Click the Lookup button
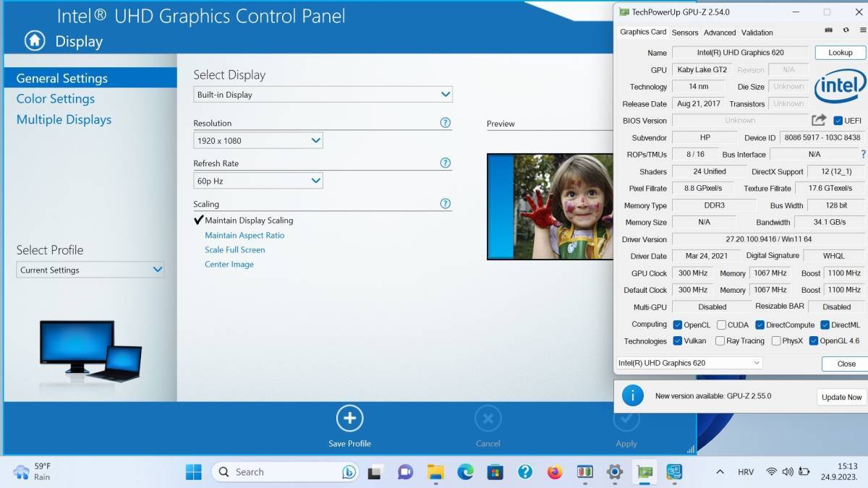 pos(841,53)
